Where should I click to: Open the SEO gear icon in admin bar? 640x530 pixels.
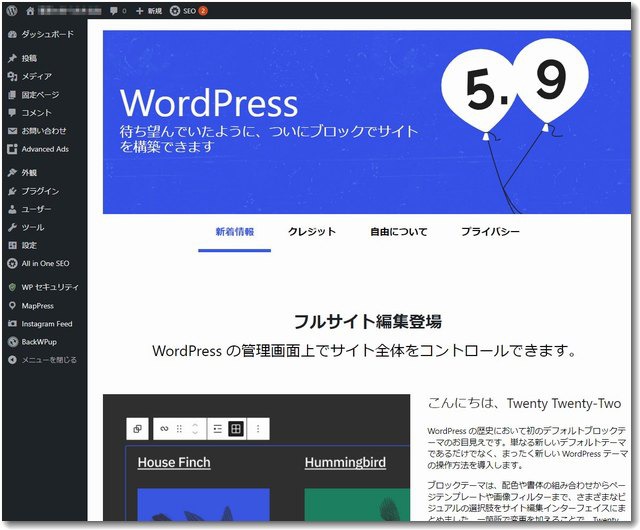click(x=175, y=11)
